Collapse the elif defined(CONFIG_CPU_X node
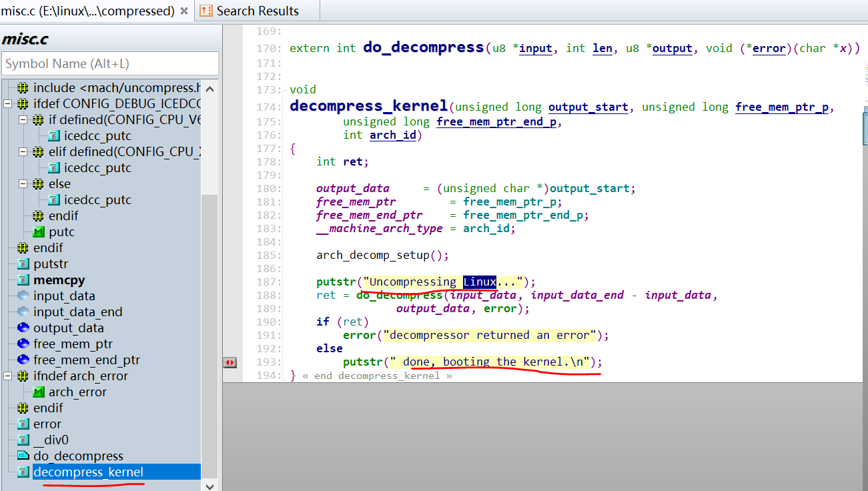The image size is (868, 491). (23, 152)
